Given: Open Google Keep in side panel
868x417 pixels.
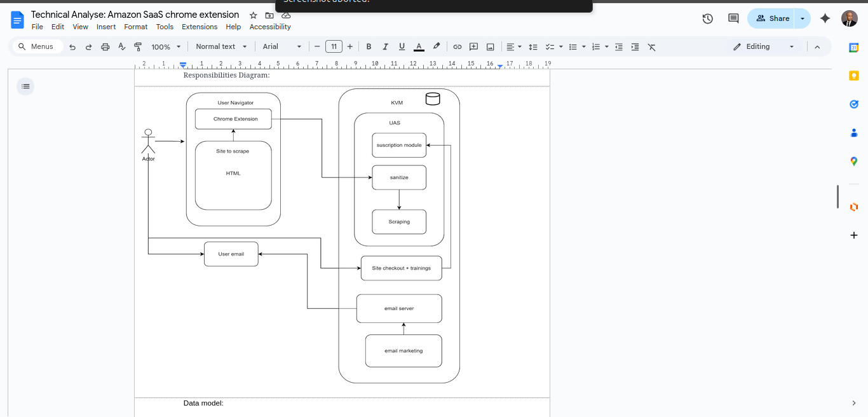Looking at the screenshot, I should (854, 76).
